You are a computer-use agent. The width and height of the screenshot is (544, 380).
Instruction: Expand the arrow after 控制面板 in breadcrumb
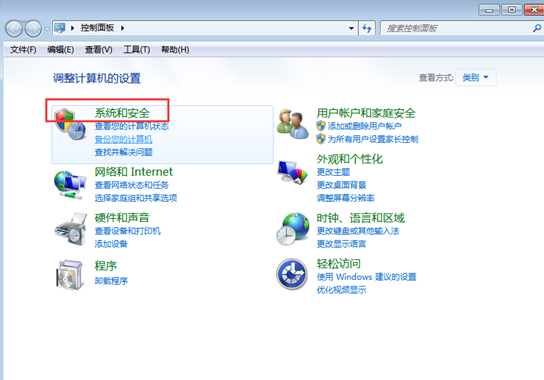[x=122, y=28]
